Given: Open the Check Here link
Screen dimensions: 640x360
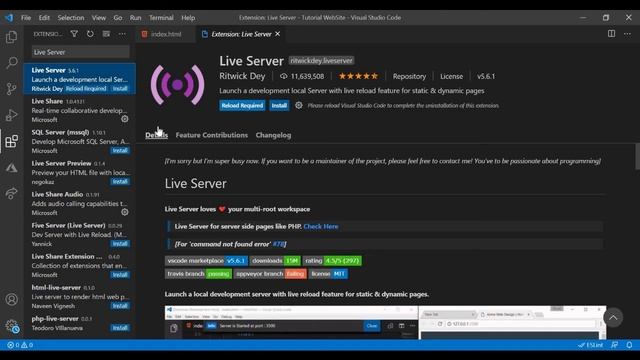Looking at the screenshot, I should click(321, 227).
